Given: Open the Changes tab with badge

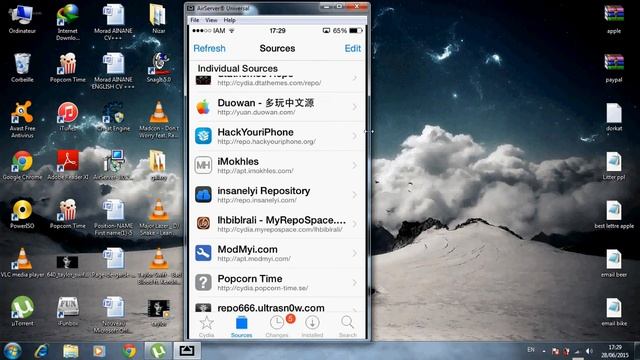Looking at the screenshot, I should (x=278, y=326).
